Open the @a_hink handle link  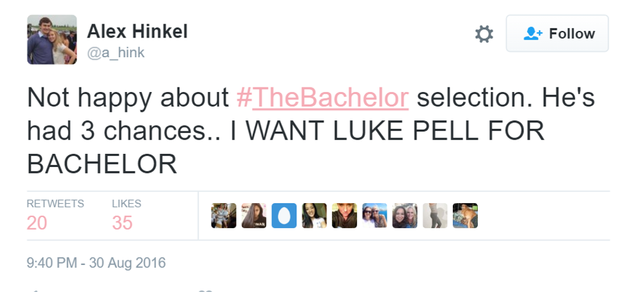tap(116, 53)
